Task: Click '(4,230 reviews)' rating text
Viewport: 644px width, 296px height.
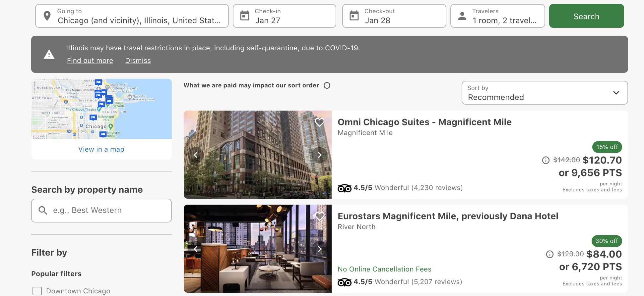Action: (437, 188)
